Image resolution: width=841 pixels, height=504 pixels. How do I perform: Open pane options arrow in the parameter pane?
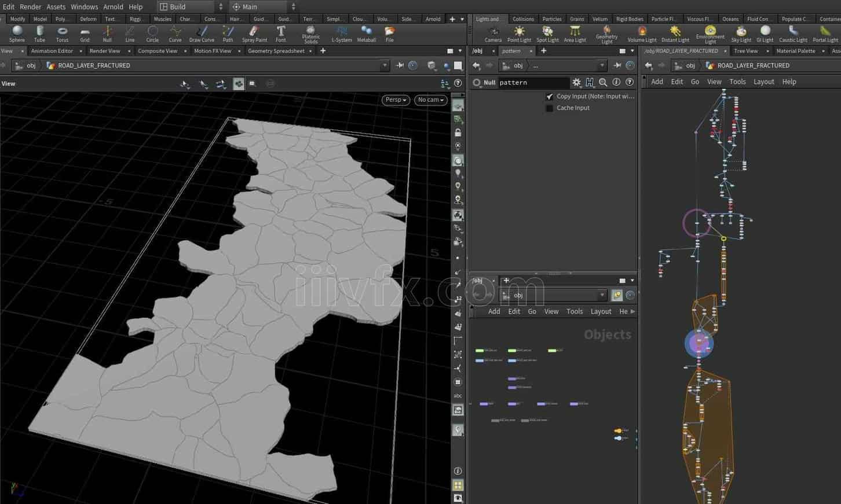coord(632,51)
